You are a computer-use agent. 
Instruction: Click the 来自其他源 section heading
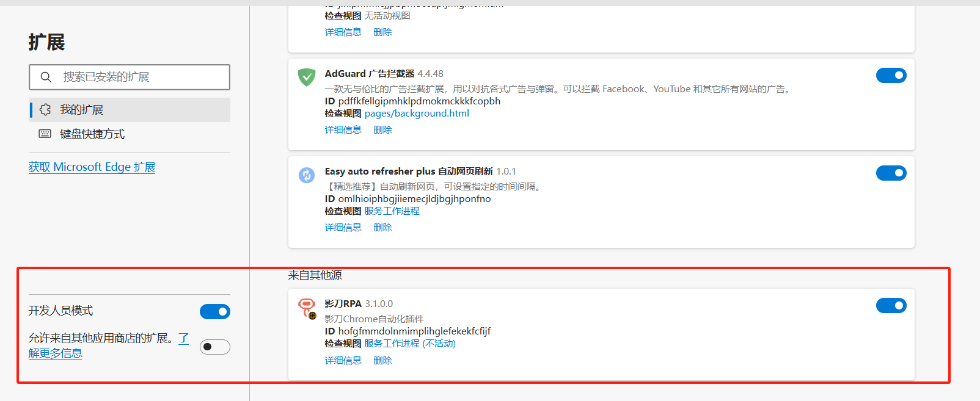(x=315, y=275)
